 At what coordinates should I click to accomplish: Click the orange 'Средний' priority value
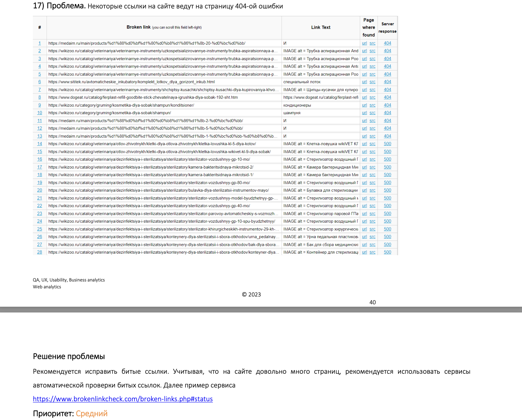92,413
